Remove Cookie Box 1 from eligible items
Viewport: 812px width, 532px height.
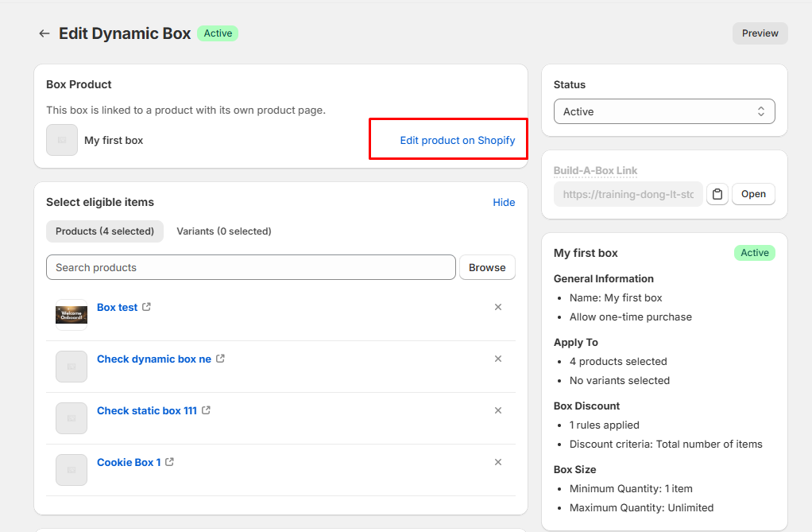coord(498,462)
